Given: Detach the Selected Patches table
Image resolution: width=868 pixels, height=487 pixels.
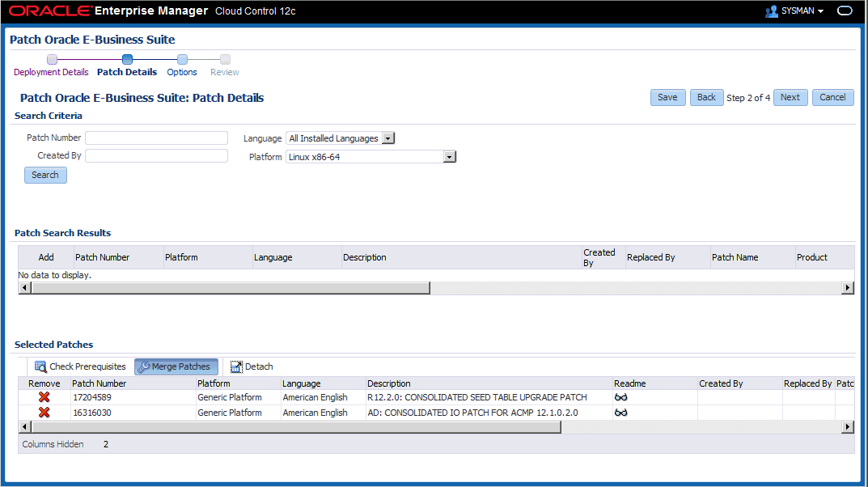Looking at the screenshot, I should 252,366.
